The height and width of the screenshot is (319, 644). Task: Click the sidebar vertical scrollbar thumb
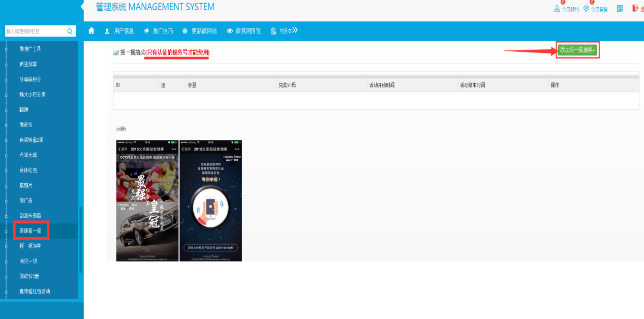[x=80, y=239]
